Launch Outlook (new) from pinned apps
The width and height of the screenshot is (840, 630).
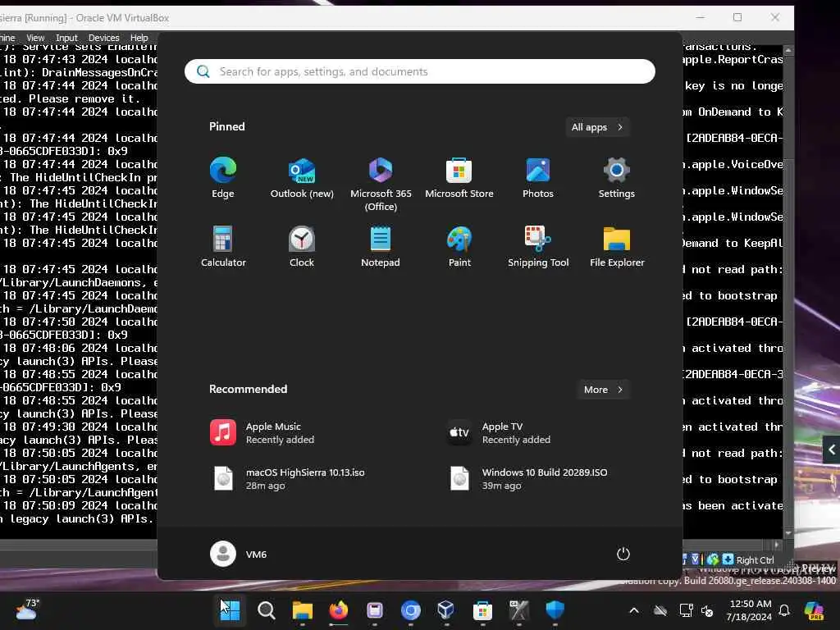[302, 178]
